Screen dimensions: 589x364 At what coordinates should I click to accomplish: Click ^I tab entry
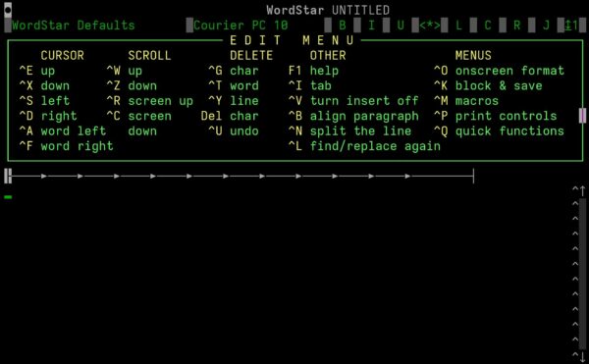tap(310, 86)
